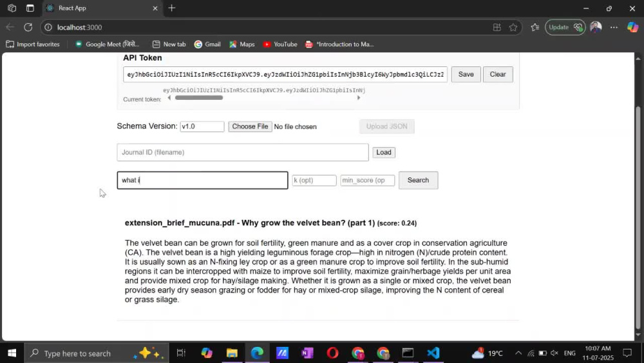644x363 pixels.
Task: Open Opera browser from the taskbar
Action: (333, 353)
